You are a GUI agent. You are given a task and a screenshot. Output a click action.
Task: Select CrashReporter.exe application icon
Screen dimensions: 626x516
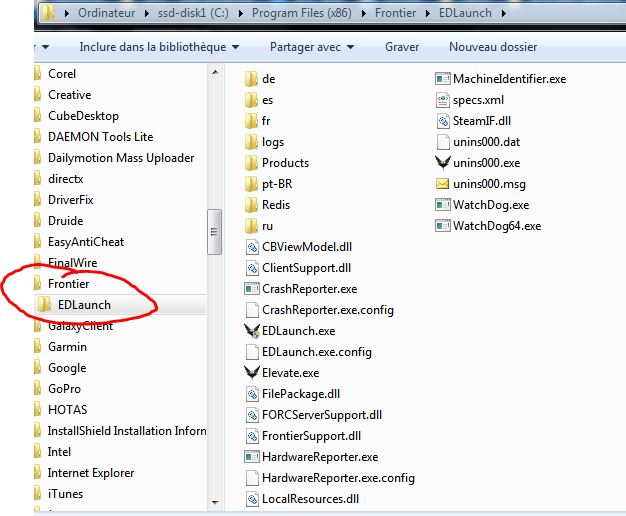pyautogui.click(x=252, y=289)
